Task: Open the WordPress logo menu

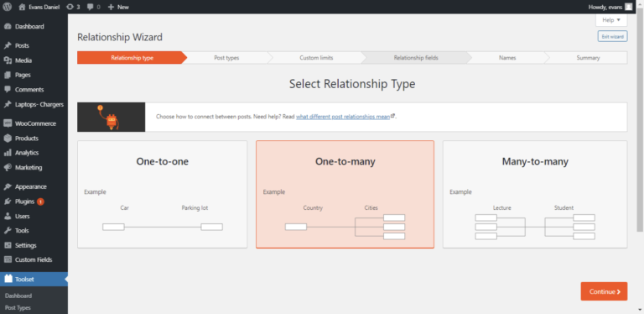Action: tap(7, 7)
